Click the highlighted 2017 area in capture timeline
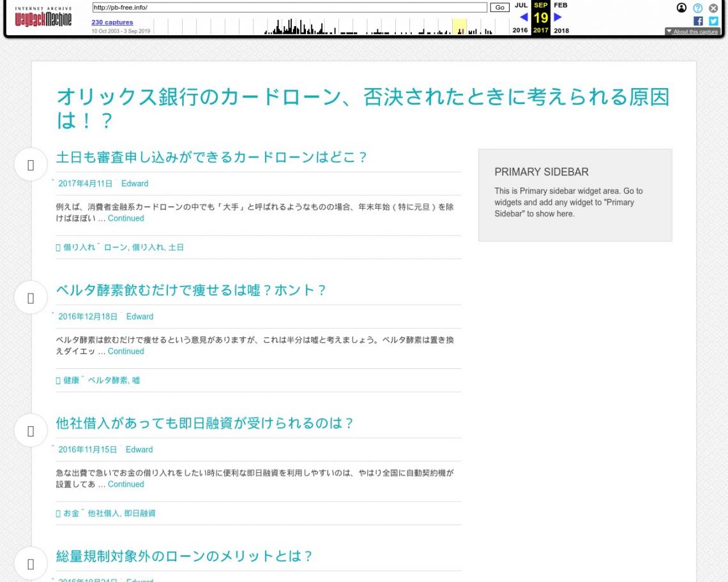Image resolution: width=728 pixels, height=582 pixels. tap(459, 26)
